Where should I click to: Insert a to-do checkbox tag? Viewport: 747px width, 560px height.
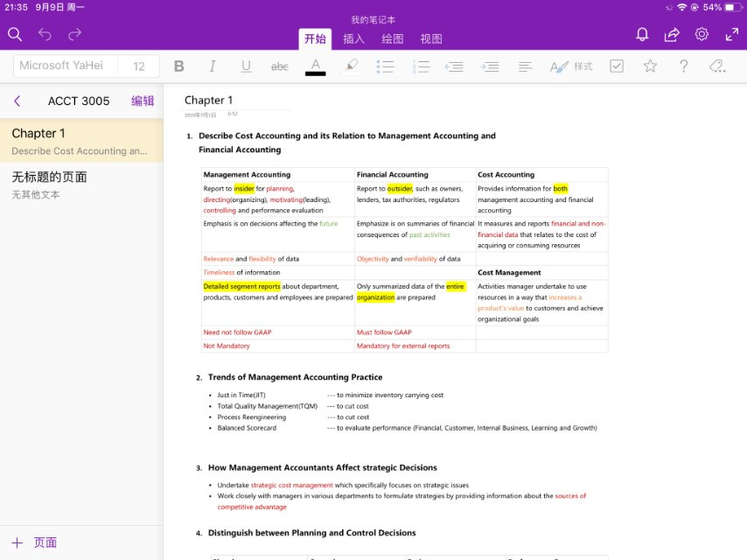point(617,66)
